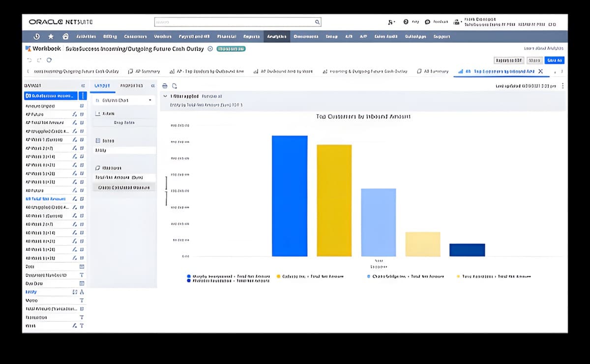This screenshot has height=364, width=590.
Task: Open the Analytics menu in the navigation bar
Action: [276, 36]
